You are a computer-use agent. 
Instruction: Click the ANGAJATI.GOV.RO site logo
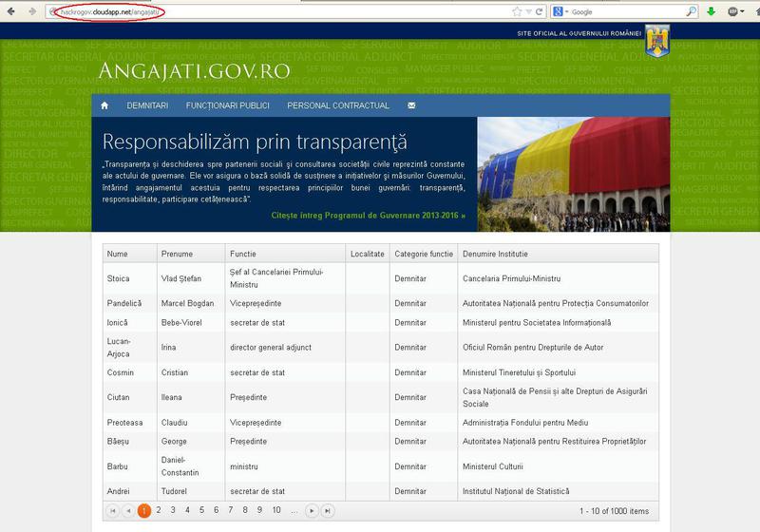195,71
